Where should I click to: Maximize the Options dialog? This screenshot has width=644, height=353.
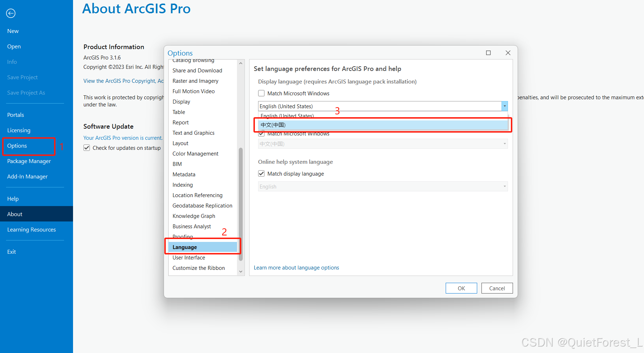[x=488, y=53]
